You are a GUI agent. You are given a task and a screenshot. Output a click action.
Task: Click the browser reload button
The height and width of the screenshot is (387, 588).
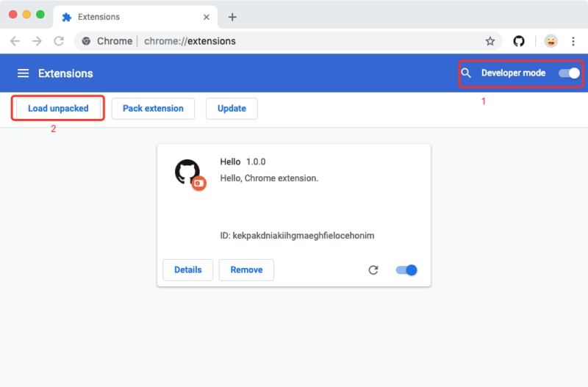click(60, 41)
